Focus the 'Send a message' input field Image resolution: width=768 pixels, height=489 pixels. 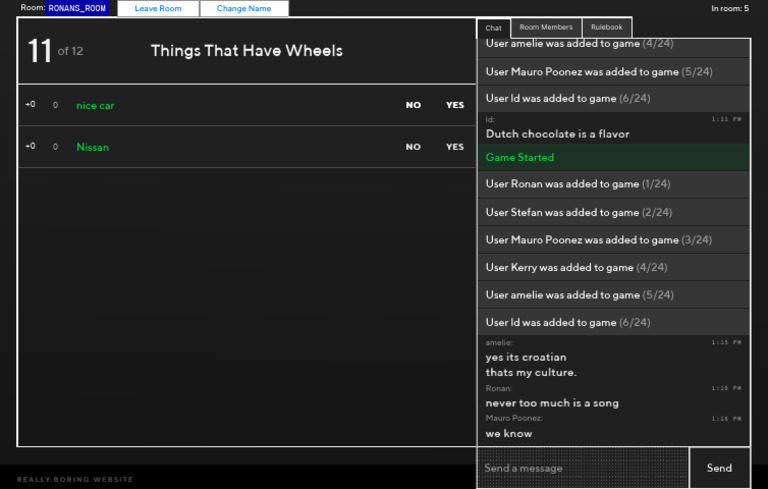pos(583,468)
